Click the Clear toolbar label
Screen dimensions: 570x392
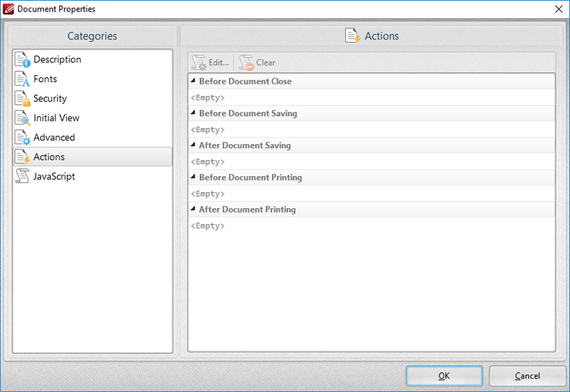(266, 62)
